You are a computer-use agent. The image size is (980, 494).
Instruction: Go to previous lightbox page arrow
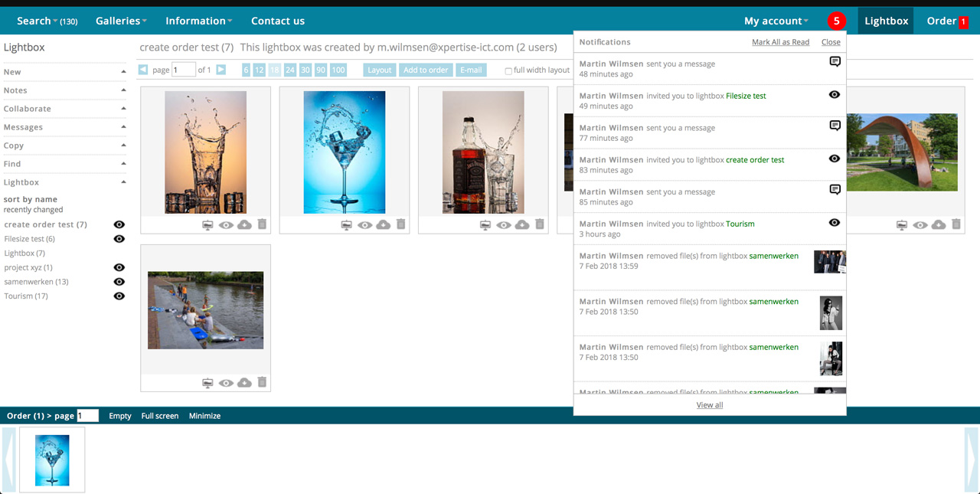[143, 70]
